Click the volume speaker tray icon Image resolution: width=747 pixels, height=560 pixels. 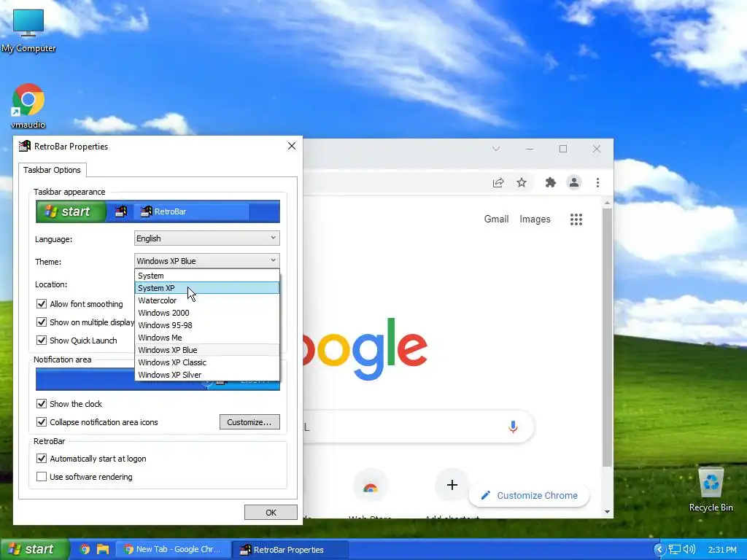click(x=689, y=550)
